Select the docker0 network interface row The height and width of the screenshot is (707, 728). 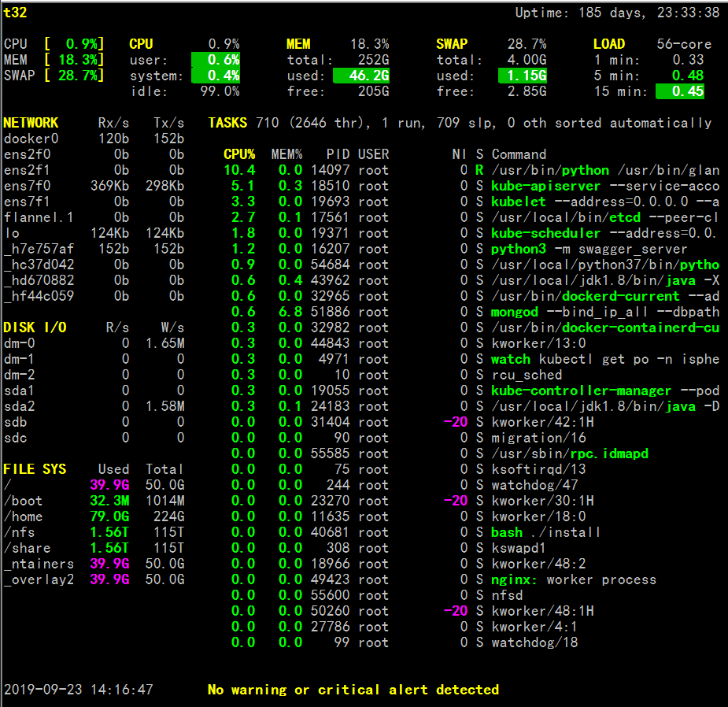coord(94,139)
